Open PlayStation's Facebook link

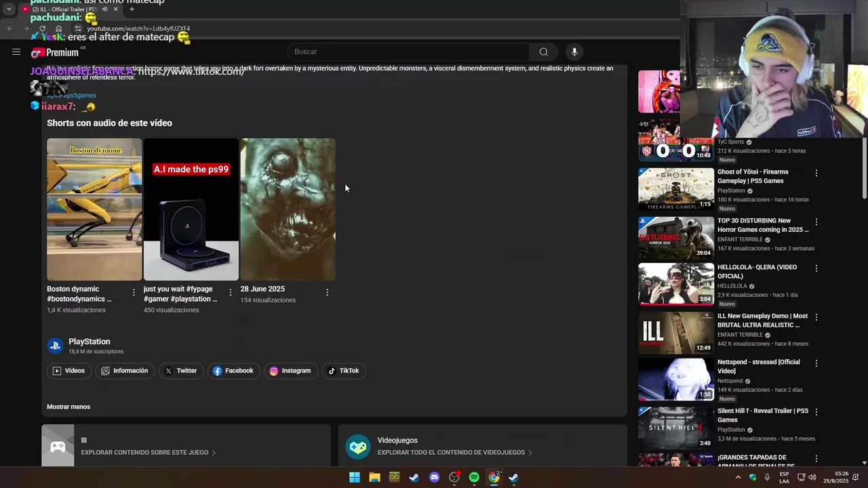pyautogui.click(x=233, y=371)
